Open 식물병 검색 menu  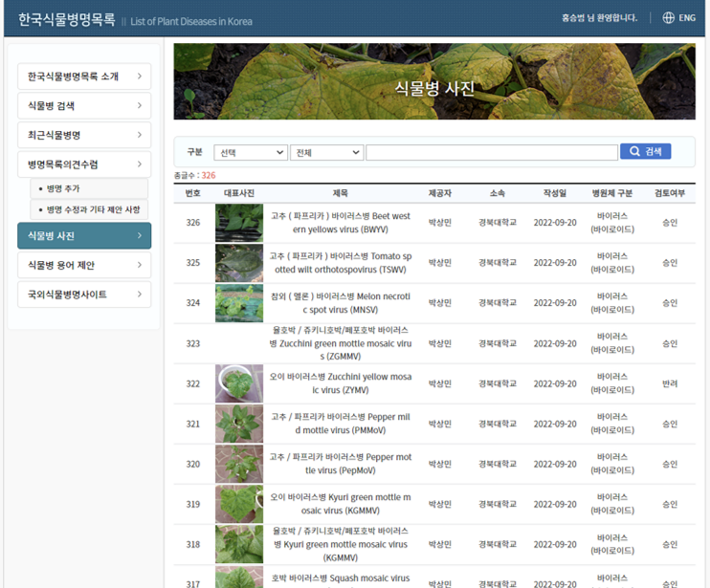click(x=84, y=106)
